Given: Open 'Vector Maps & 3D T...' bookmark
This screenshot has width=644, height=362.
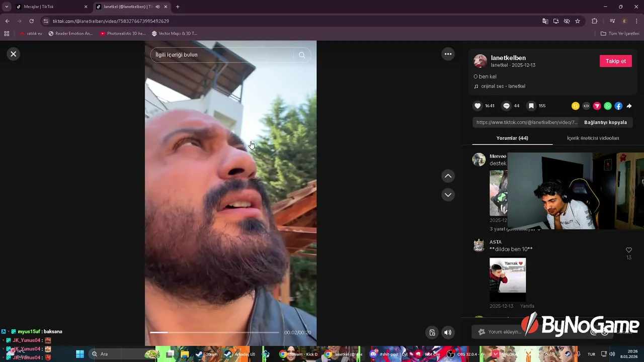Looking at the screenshot, I should point(174,33).
